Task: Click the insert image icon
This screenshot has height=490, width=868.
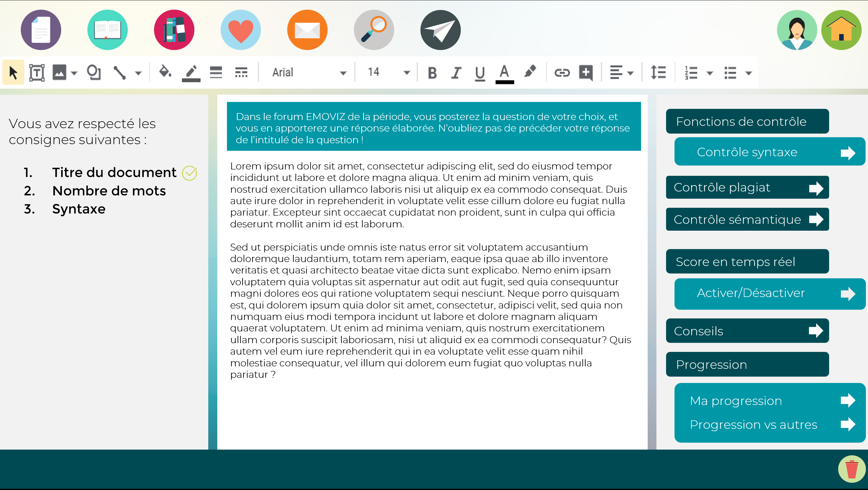Action: [x=59, y=72]
